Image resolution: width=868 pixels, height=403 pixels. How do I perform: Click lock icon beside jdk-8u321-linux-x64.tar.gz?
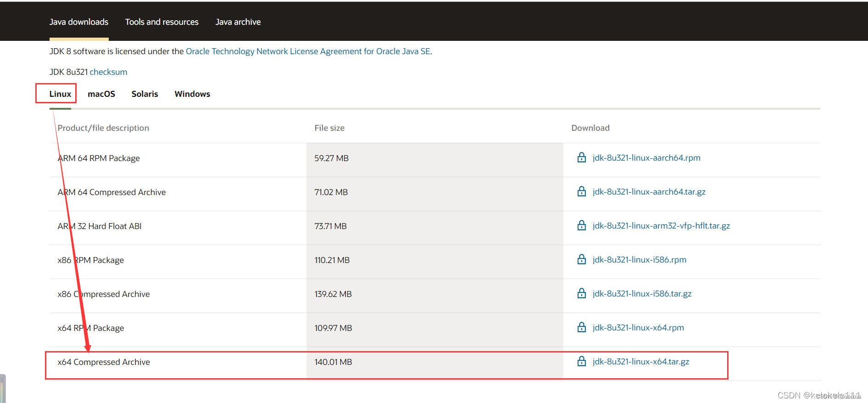coord(581,361)
